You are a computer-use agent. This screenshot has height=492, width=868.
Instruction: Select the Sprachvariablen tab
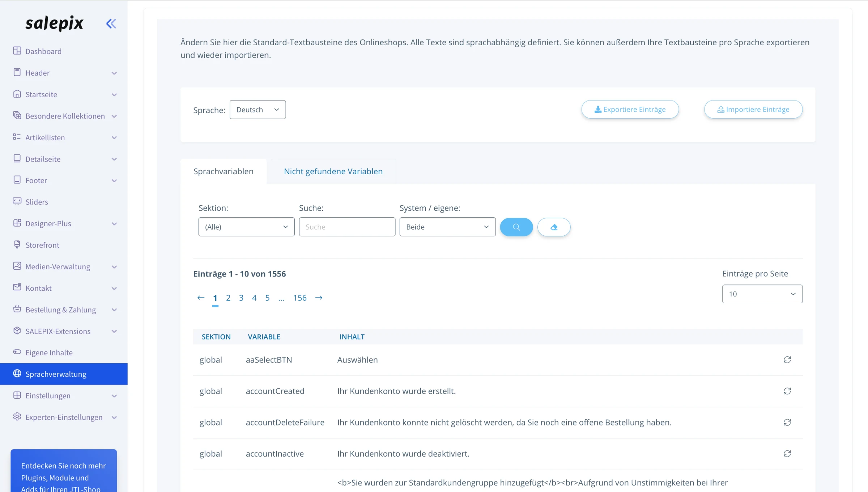tap(224, 171)
